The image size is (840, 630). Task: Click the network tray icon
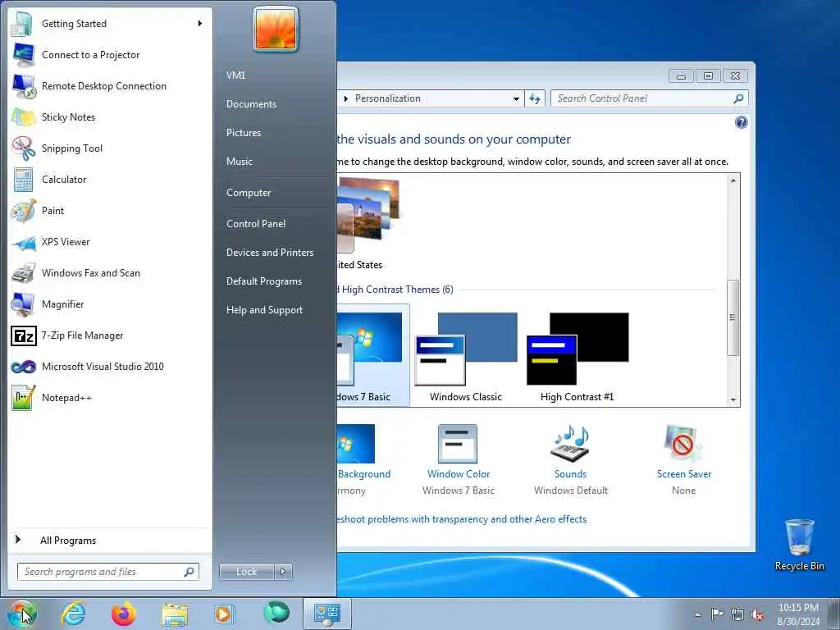(x=737, y=614)
